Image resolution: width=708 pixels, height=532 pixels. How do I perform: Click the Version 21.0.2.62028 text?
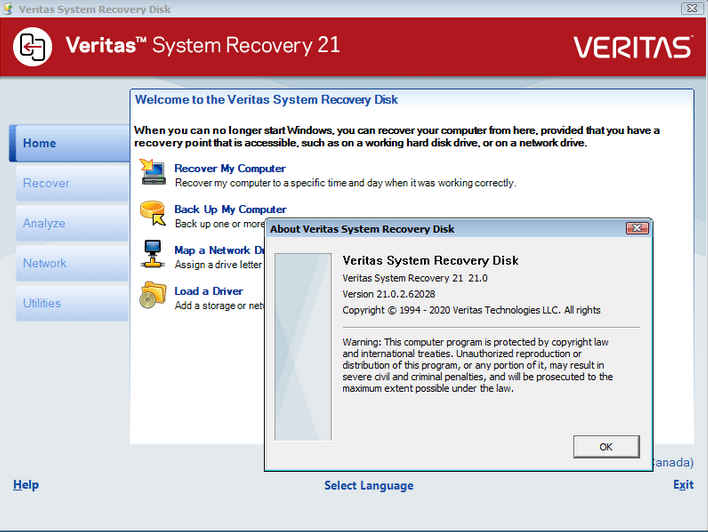389,294
